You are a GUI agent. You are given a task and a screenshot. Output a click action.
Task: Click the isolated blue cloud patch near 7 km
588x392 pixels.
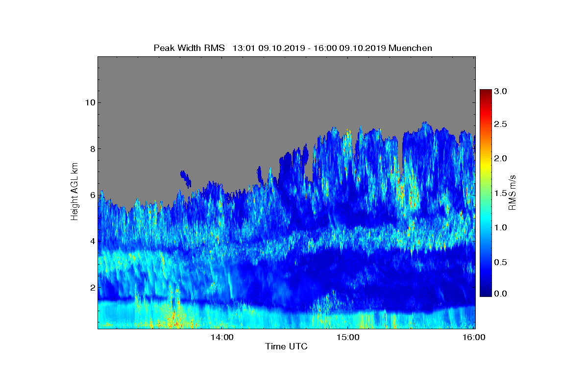[x=185, y=178]
